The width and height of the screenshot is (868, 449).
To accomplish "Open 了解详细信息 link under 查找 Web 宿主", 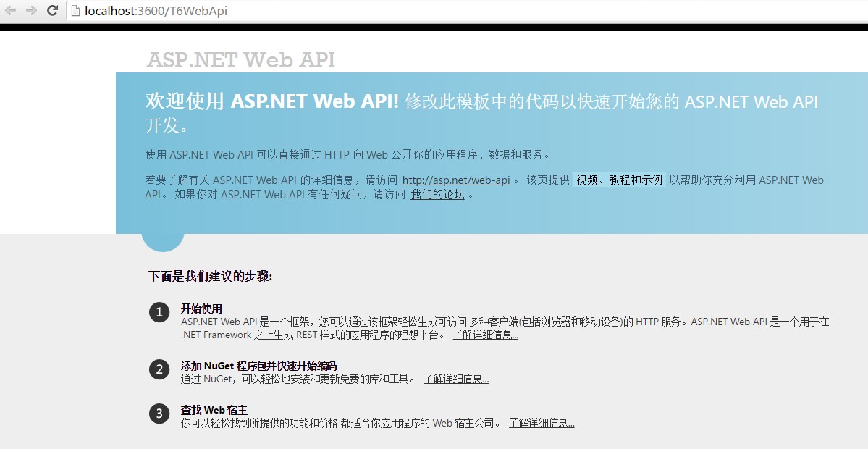I will point(542,423).
